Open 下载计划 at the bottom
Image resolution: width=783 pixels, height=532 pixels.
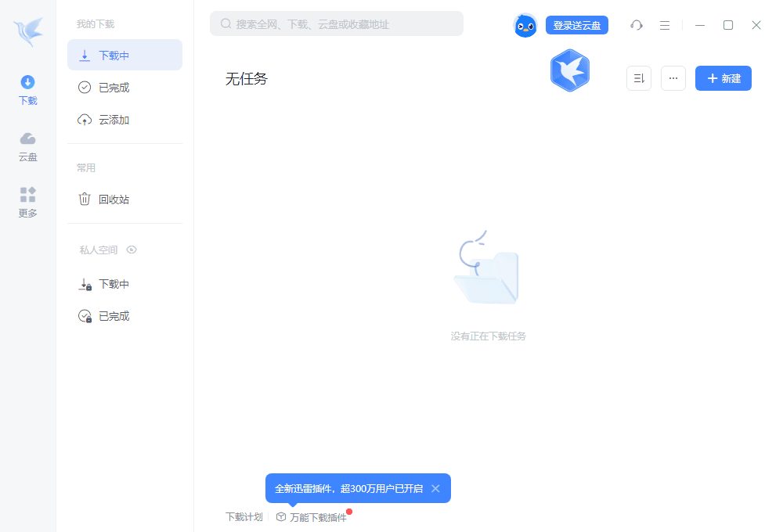click(244, 517)
